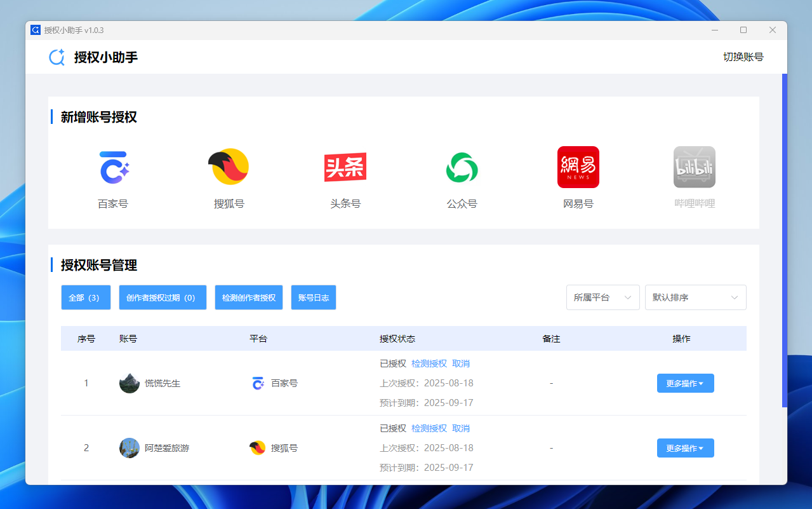Click the 授权小助手 logo icon
The image size is (812, 509).
(57, 57)
